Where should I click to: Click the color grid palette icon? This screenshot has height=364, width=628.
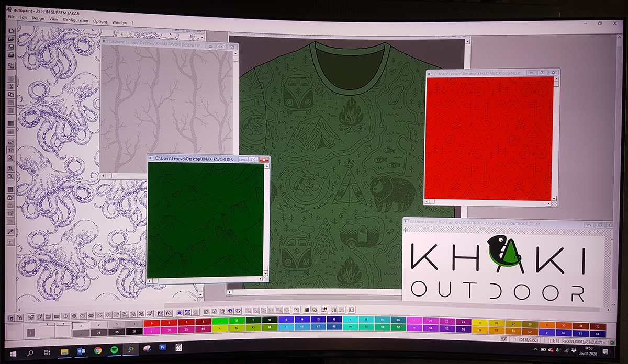[x=307, y=310]
